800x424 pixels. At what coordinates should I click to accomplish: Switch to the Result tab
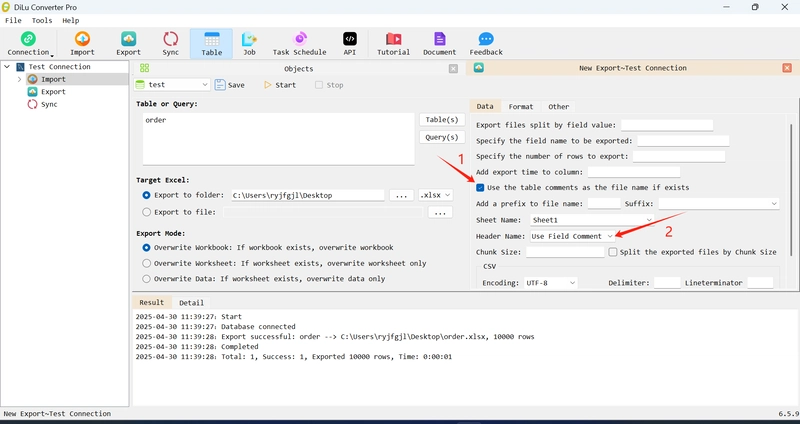click(x=152, y=302)
